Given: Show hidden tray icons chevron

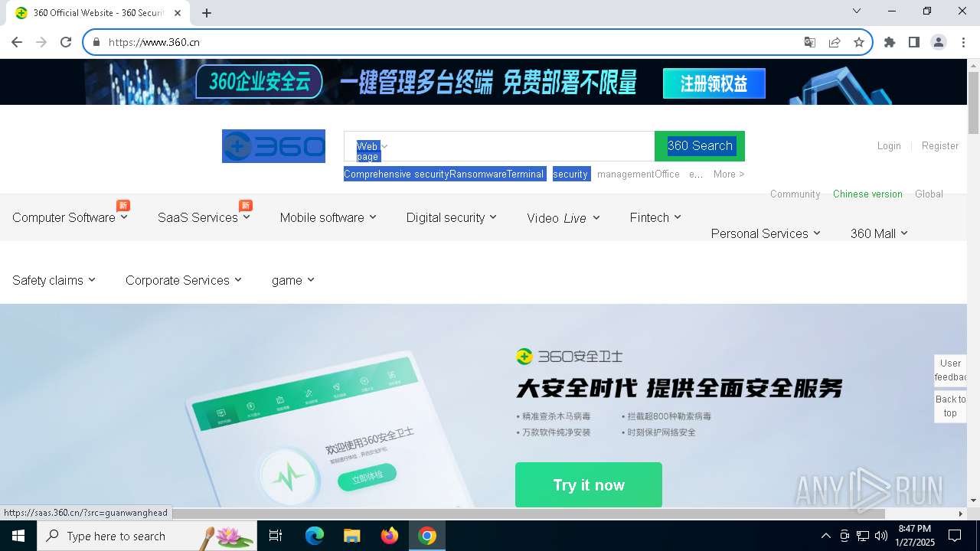Looking at the screenshot, I should point(826,536).
